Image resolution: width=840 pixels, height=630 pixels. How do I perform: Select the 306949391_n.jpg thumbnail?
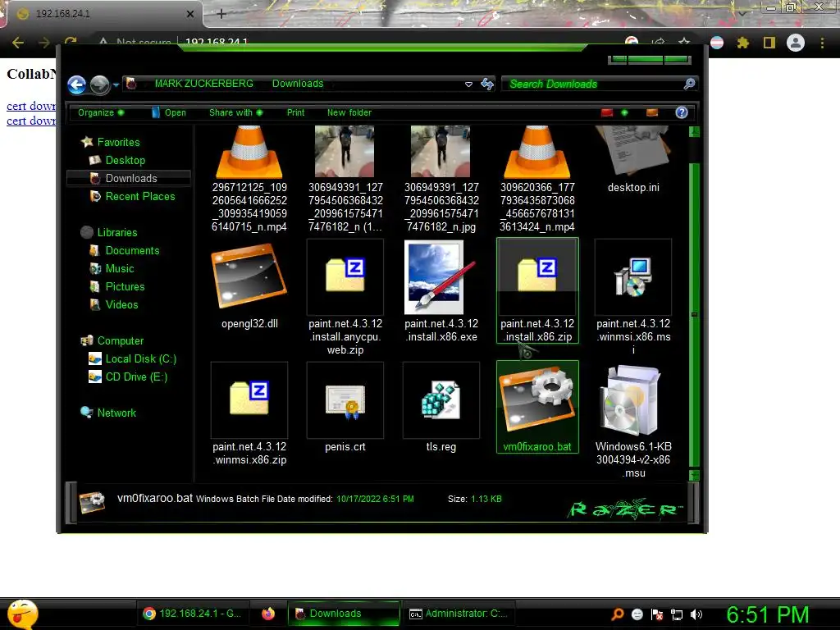[x=441, y=152]
